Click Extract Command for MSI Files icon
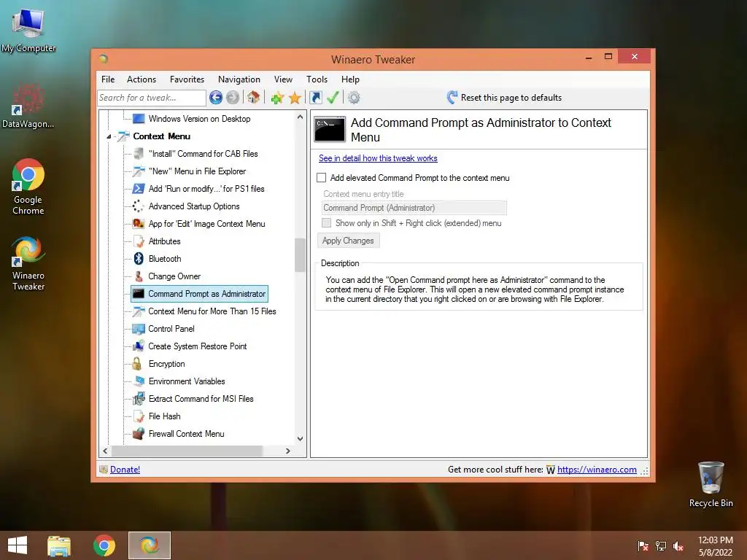Image resolution: width=747 pixels, height=560 pixels. (139, 399)
